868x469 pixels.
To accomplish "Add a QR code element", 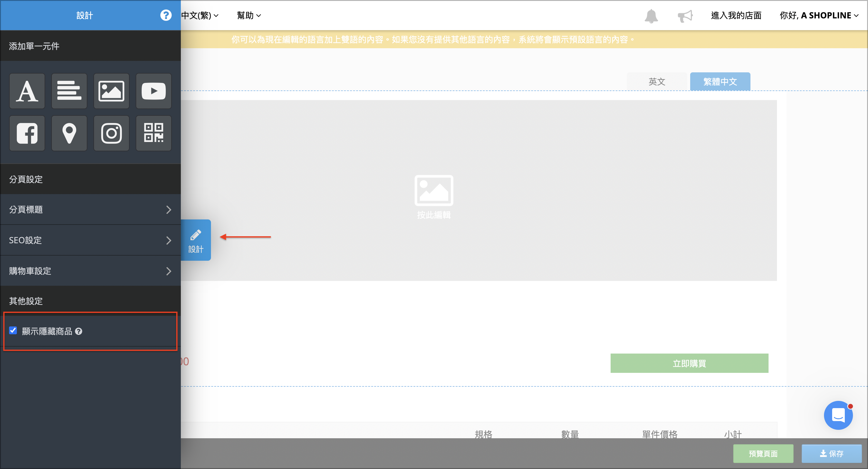I will [154, 133].
